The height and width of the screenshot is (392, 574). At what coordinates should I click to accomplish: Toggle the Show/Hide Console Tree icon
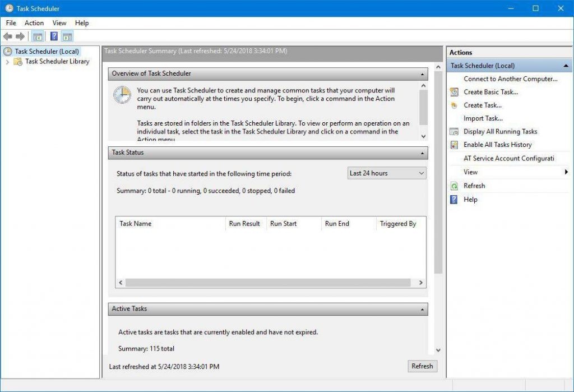(x=38, y=36)
